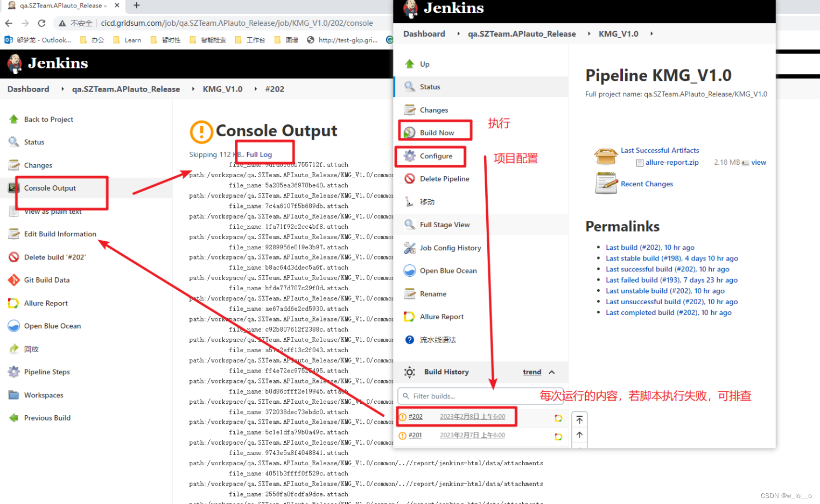Click the 流水线语法 help question icon
The height and width of the screenshot is (504, 820).
pyautogui.click(x=410, y=340)
